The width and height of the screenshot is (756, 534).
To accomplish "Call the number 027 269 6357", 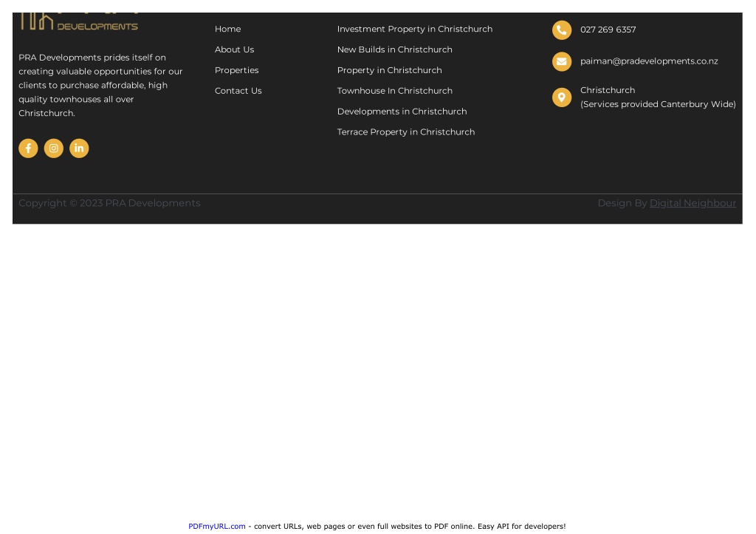I will (x=608, y=30).
